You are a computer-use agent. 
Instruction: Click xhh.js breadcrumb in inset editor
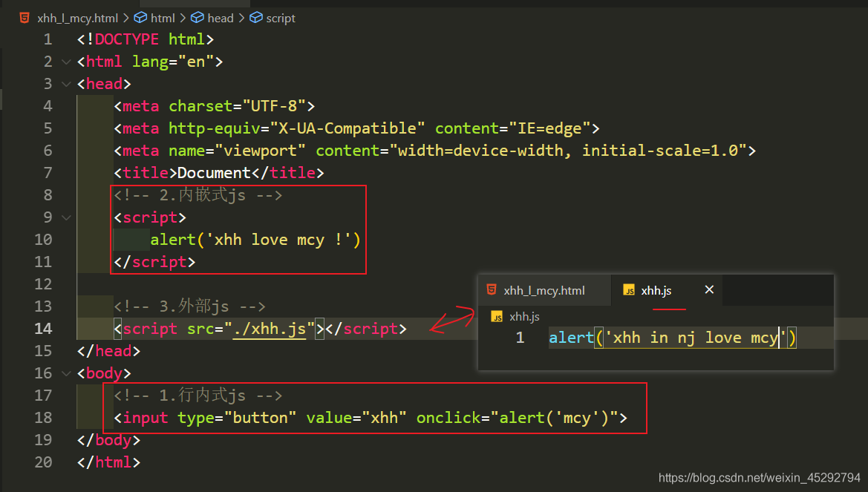click(524, 317)
